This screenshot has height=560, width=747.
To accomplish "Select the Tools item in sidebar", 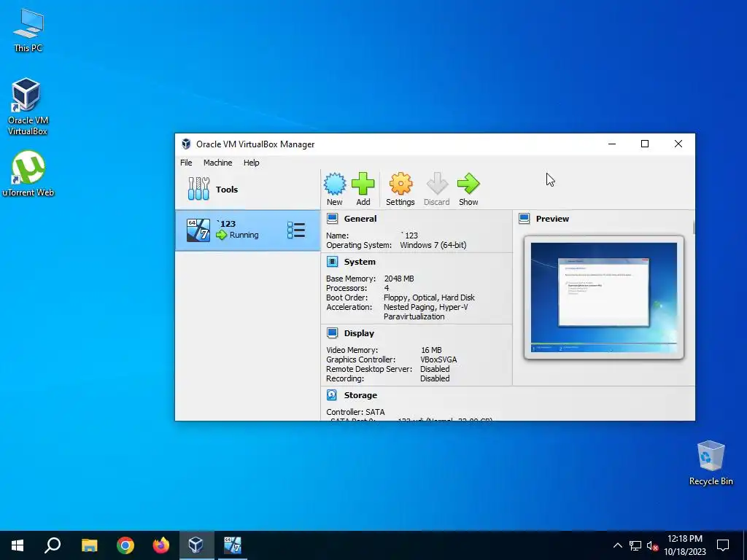I will click(x=248, y=189).
